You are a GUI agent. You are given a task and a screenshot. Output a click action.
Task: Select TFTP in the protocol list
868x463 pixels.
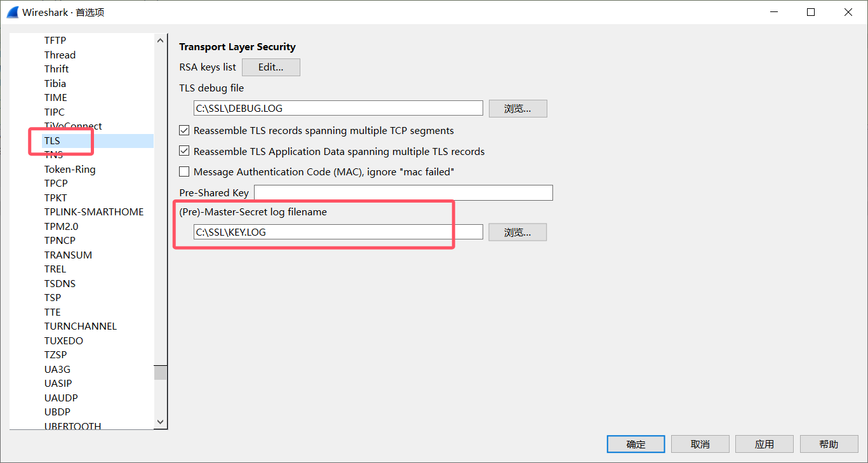click(55, 41)
